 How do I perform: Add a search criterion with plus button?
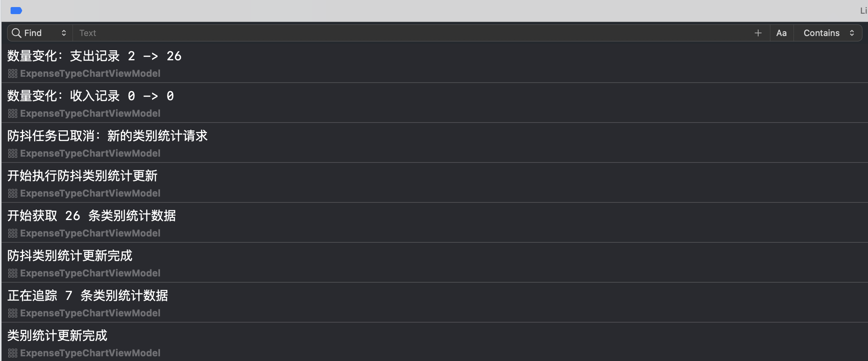tap(758, 33)
